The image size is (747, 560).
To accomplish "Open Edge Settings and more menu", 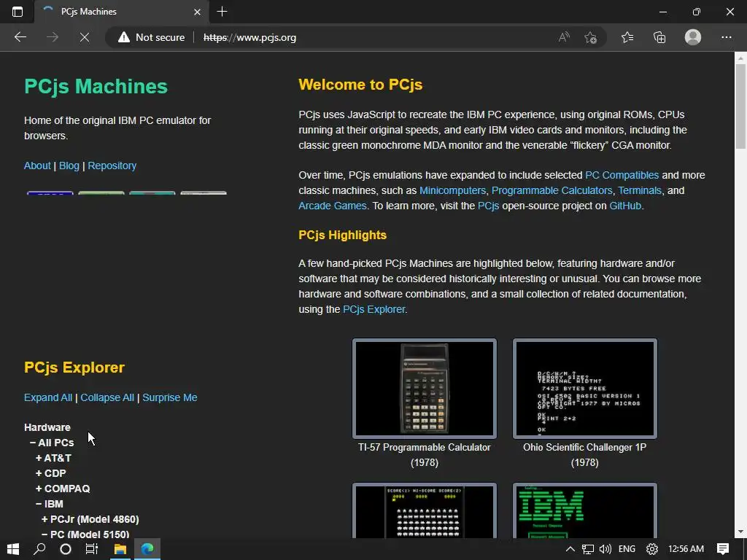I will 726,37.
